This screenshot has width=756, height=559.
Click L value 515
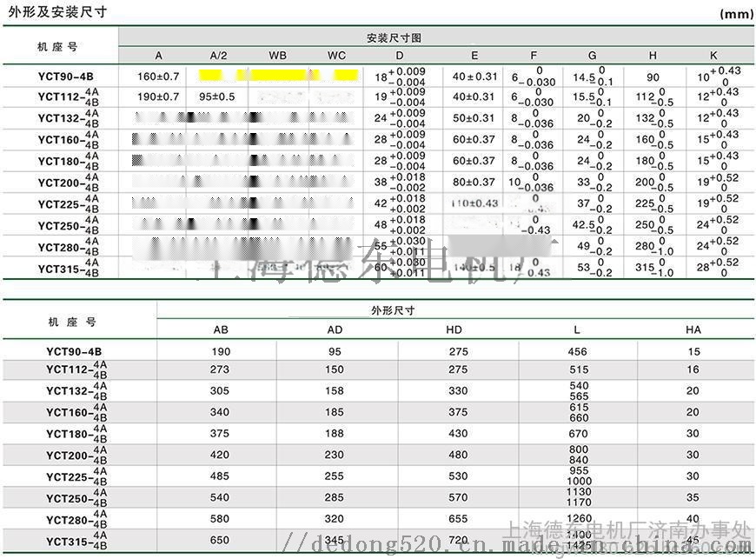click(579, 369)
